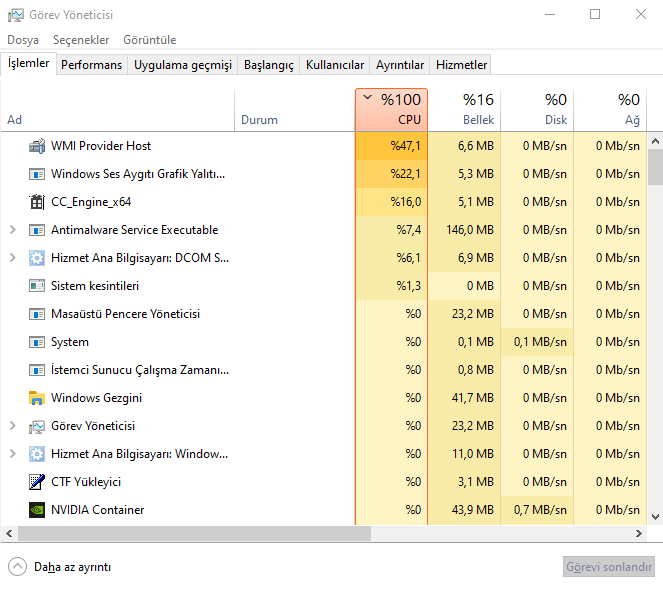Click the 0,1 MB/sn disk value

[540, 342]
